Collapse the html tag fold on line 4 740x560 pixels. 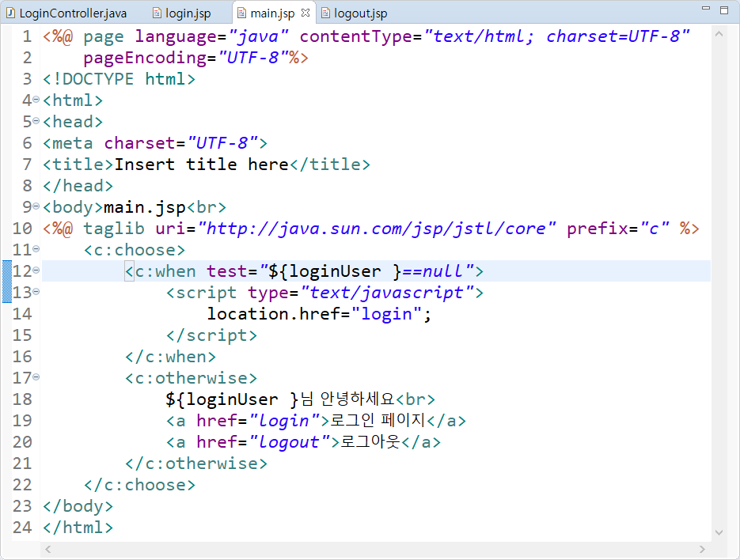(x=36, y=100)
